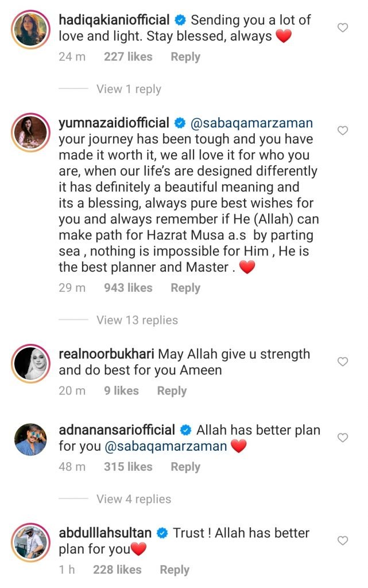Screen dimensions: 368x588
Task: Expand View 1 reply under hadiqakianiofficial
Action: point(129,89)
